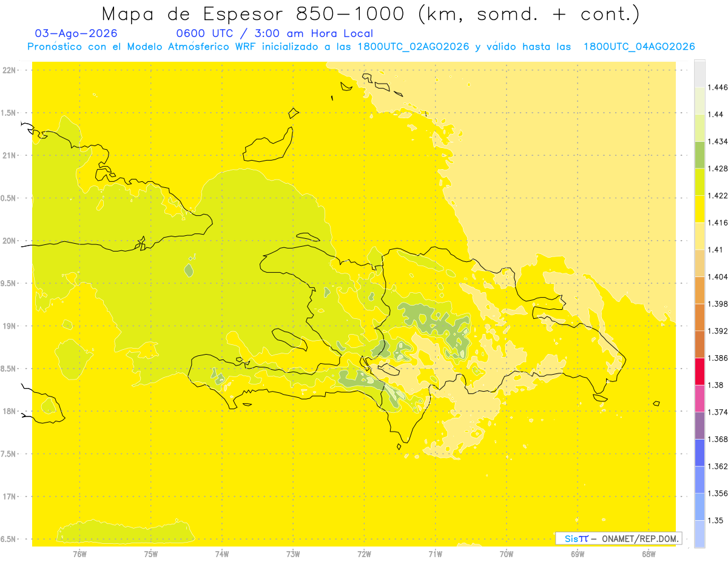This screenshot has height=562, width=728.
Task: Click the pink 1.374–1.38 legend swatch
Action: pyautogui.click(x=699, y=398)
